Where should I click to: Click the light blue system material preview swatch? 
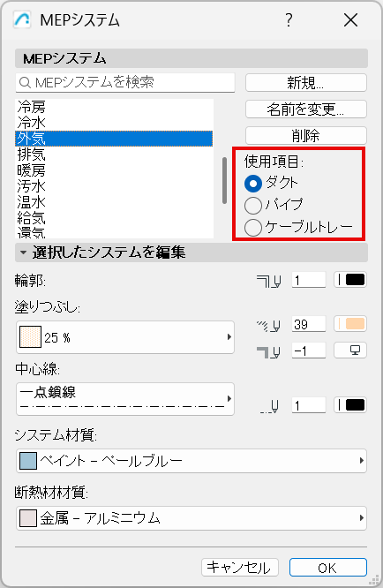[x=28, y=461]
